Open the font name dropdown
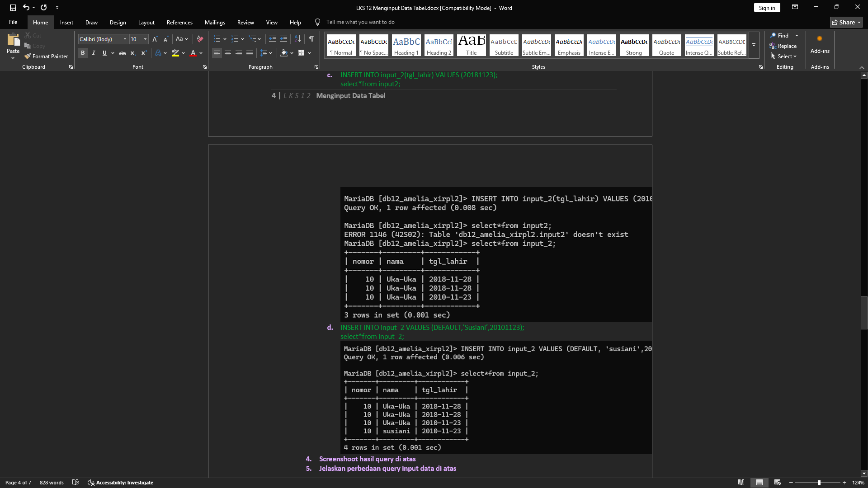868x488 pixels. pyautogui.click(x=125, y=39)
